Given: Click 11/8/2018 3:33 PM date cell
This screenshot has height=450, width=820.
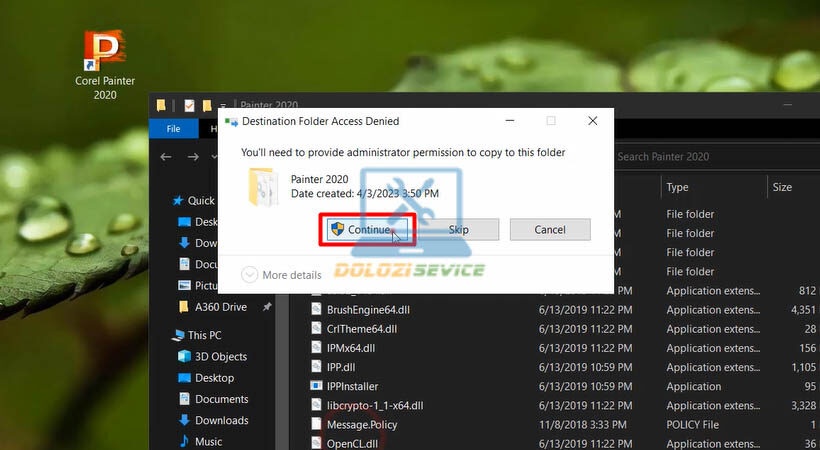Looking at the screenshot, I should tap(583, 424).
